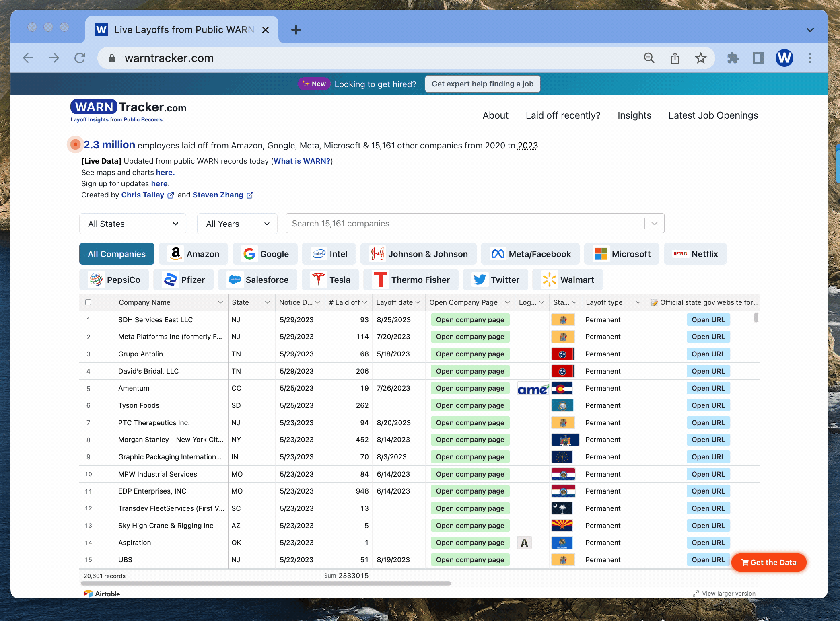Filter by Netflix company
Screen dimensions: 840x621
[695, 254]
